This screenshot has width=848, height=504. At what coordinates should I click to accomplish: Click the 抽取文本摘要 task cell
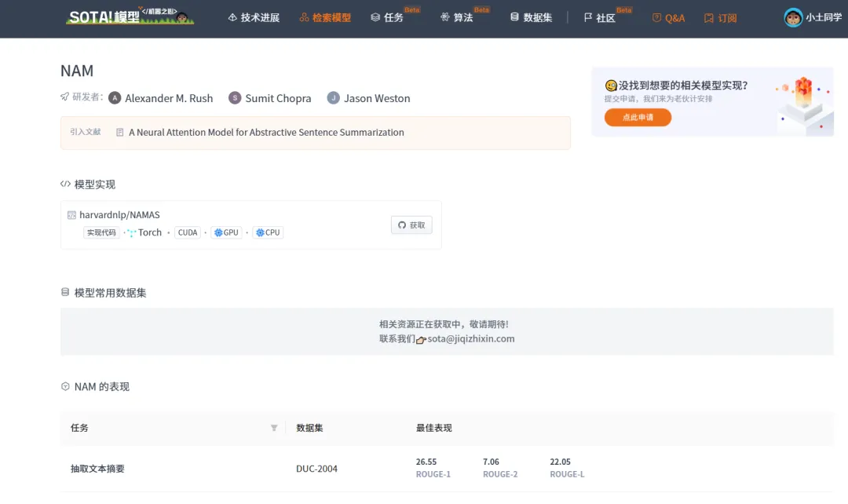[x=97, y=469]
